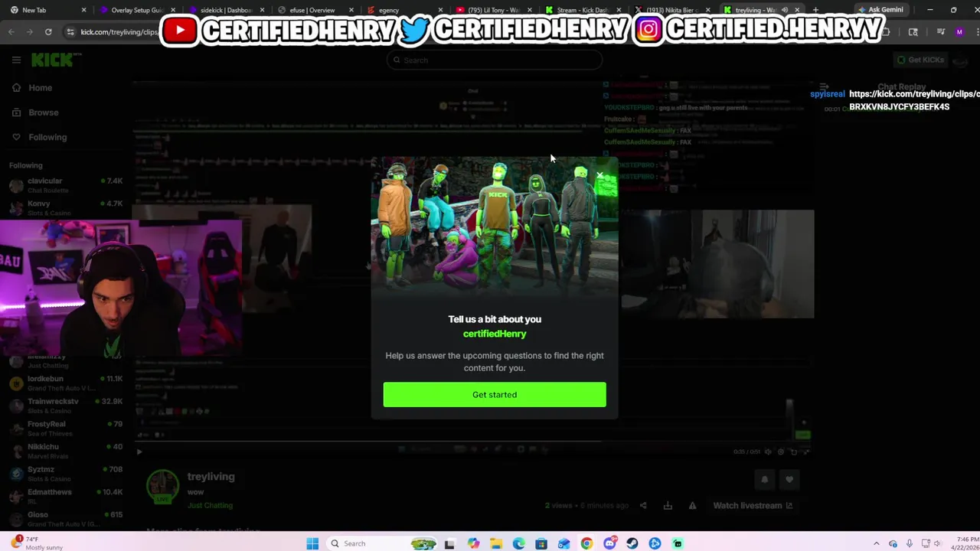Click the green Get started button
This screenshot has width=980, height=551.
(x=495, y=395)
